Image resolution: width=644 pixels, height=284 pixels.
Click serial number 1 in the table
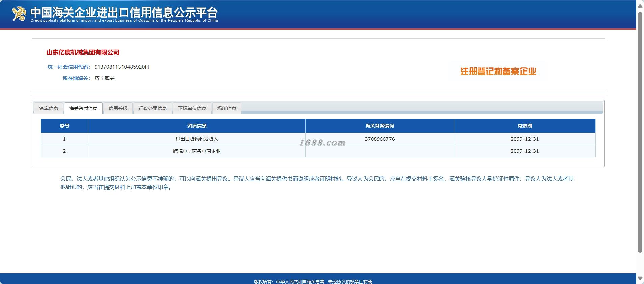tap(64, 139)
